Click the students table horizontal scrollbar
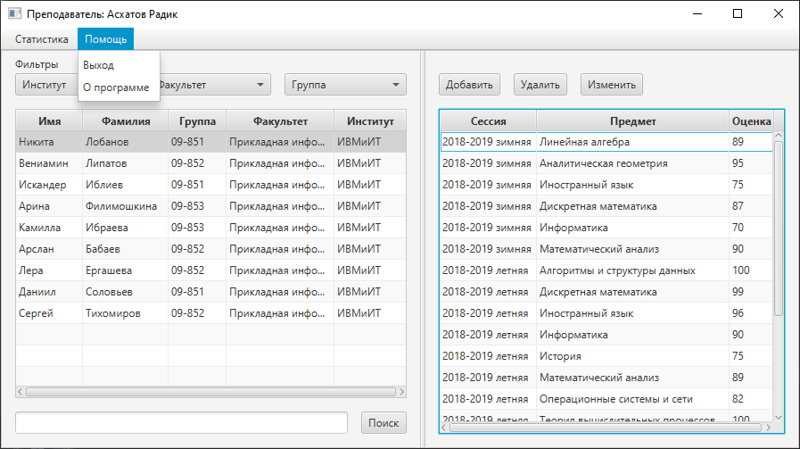Screen dimensions: 800x449 tap(200, 392)
